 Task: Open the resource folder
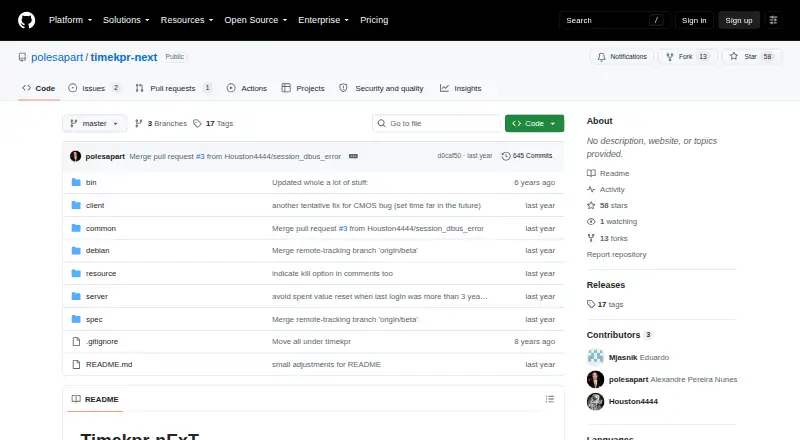101,274
